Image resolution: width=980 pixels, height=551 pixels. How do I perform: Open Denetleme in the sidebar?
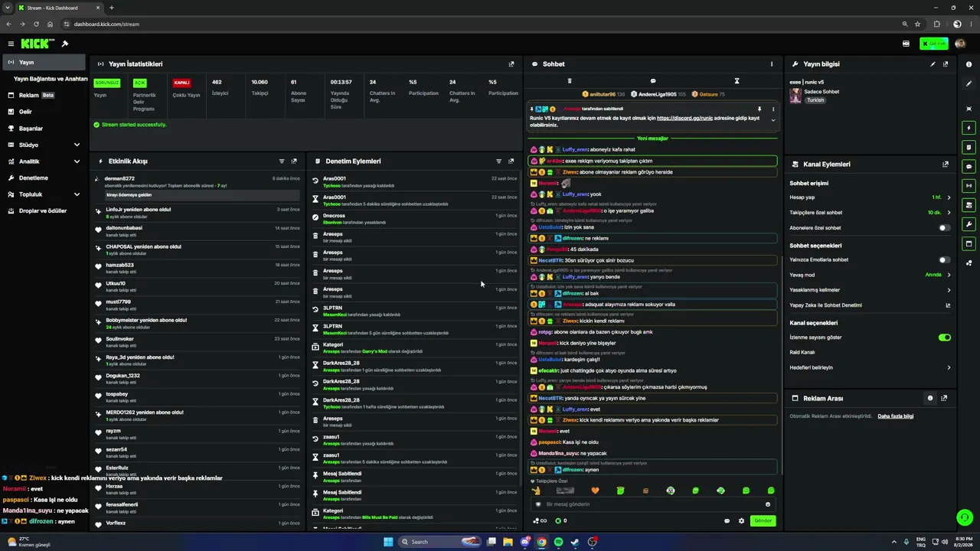click(44, 178)
